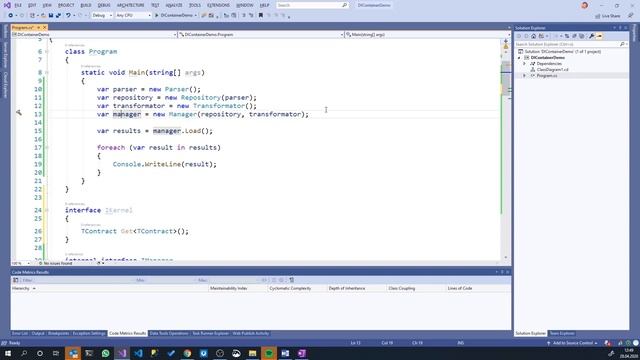Screen dimensions: 640x360
Task: Switch to the Task Runner Explorer tab
Action: 211,333
